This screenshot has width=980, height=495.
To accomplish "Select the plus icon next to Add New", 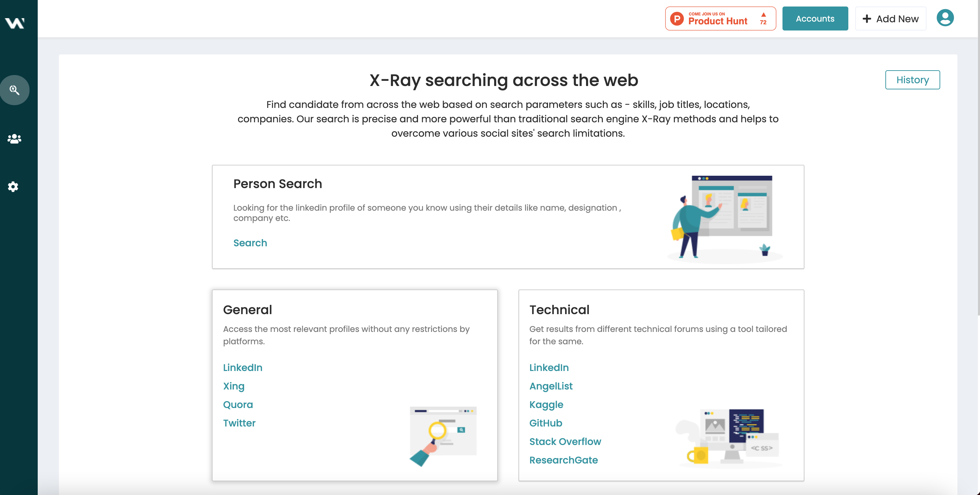I will [867, 18].
